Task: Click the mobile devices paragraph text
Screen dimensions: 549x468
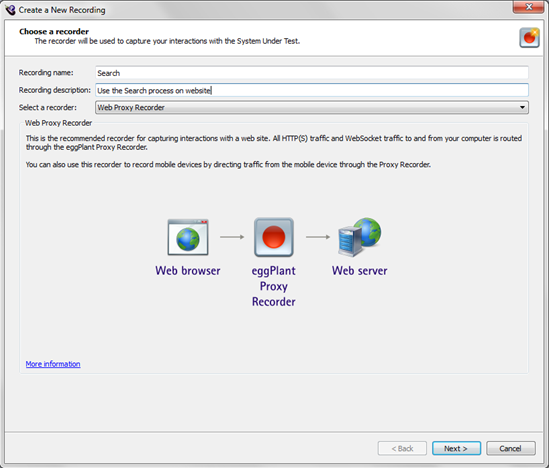Action: point(228,165)
